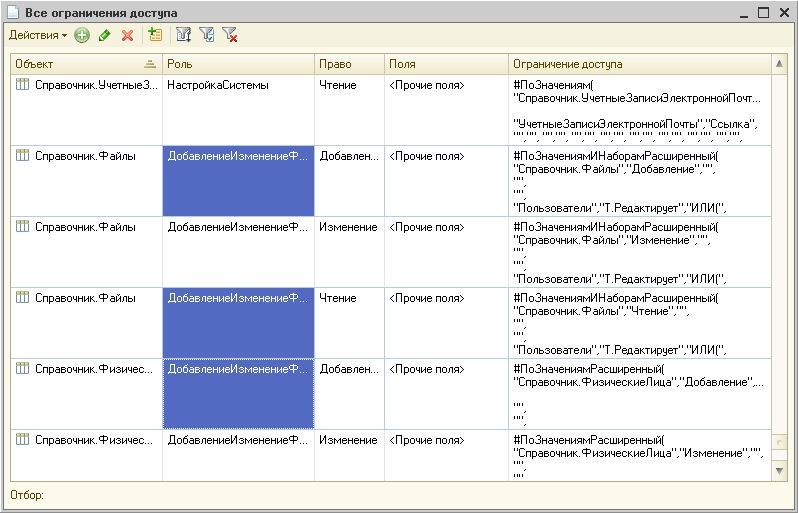This screenshot has width=798, height=513.
Task: Sort by the Объект column header
Action: click(87, 64)
